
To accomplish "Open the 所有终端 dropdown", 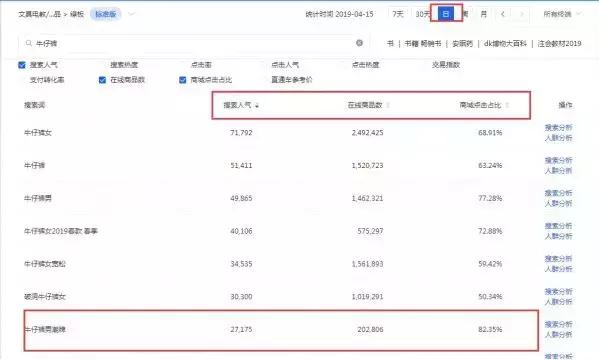I will [562, 14].
